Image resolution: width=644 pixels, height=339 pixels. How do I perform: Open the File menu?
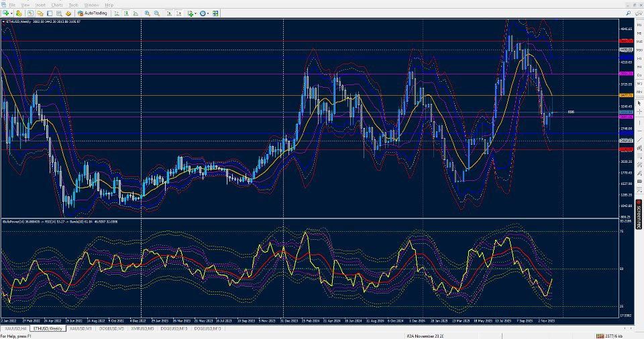12,5
